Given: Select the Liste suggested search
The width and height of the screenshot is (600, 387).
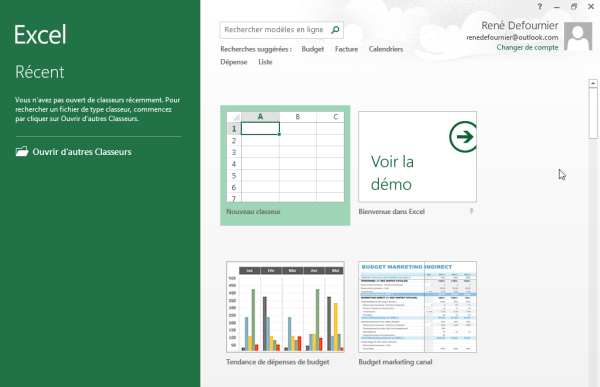Looking at the screenshot, I should [x=265, y=62].
